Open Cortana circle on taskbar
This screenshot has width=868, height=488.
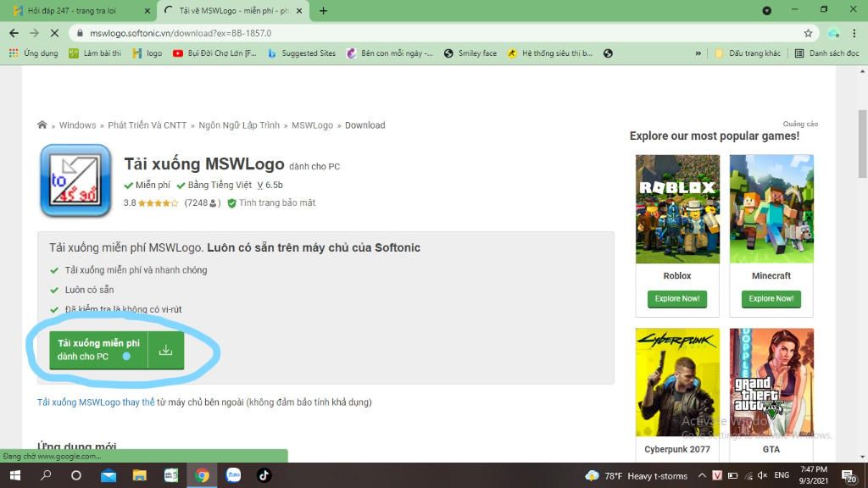(76, 475)
